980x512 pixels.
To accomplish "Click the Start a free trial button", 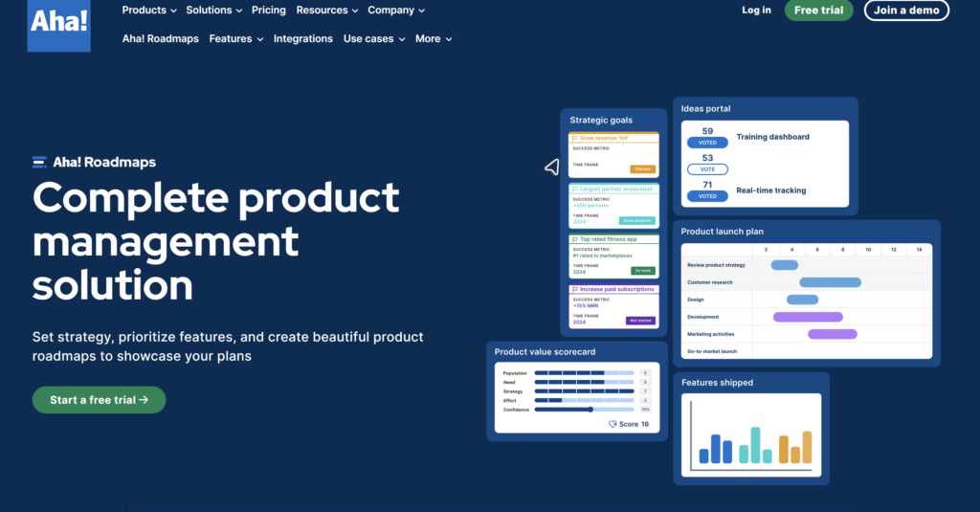I will coord(99,400).
